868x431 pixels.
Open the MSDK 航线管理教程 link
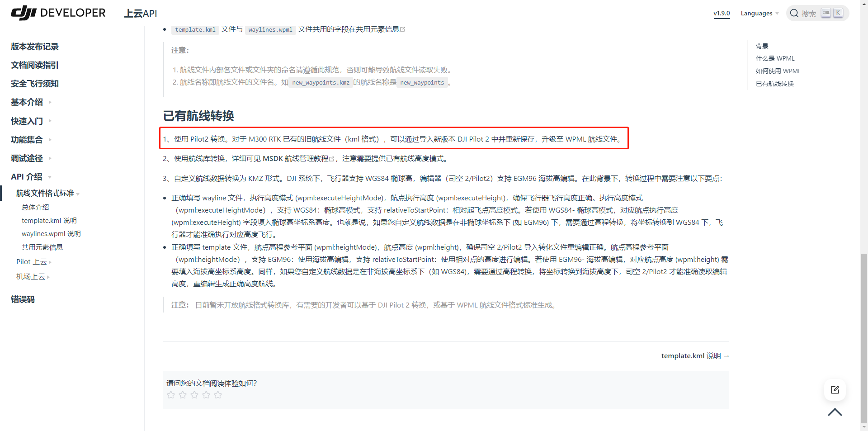[298, 159]
